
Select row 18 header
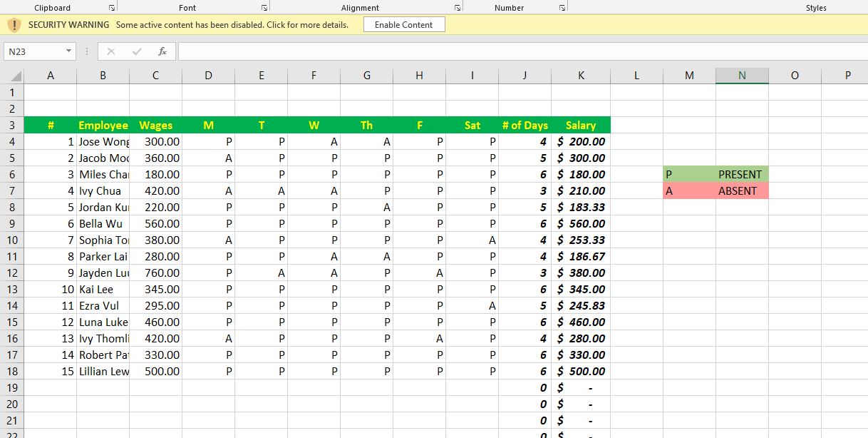click(x=12, y=372)
